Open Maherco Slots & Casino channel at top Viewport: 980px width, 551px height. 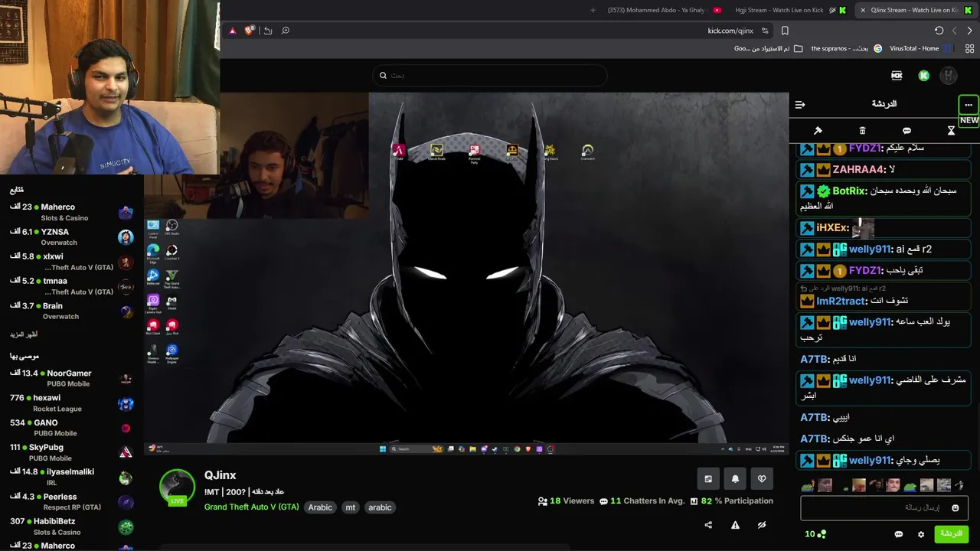[73, 212]
